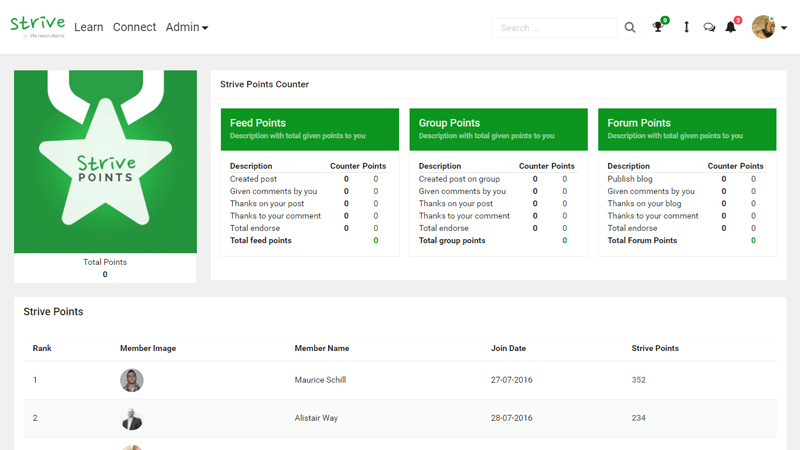Screen dimensions: 800x450
Task: Expand the profile caret dropdown arrow
Action: click(784, 28)
